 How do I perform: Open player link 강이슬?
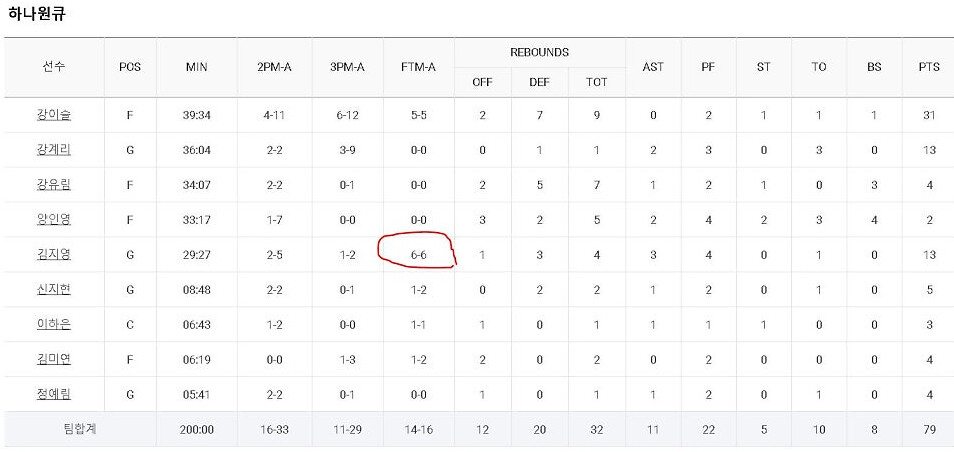click(x=54, y=115)
